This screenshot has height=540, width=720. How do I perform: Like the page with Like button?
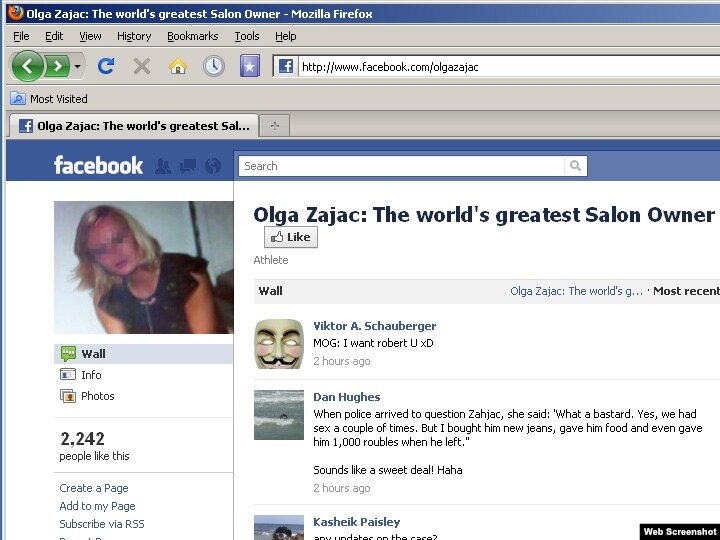[291, 237]
